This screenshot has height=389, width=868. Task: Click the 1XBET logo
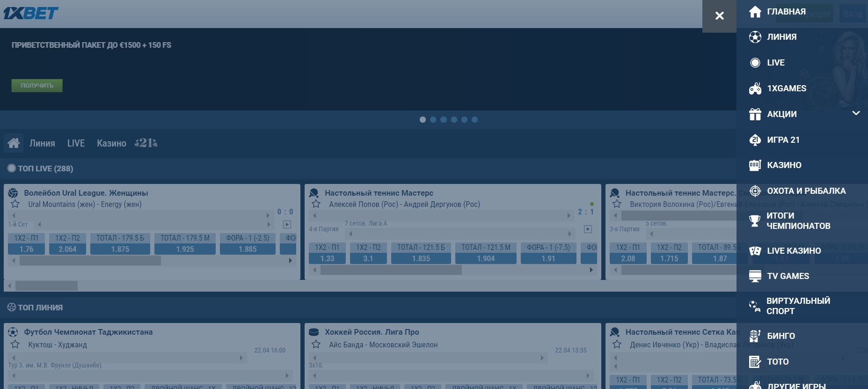31,13
